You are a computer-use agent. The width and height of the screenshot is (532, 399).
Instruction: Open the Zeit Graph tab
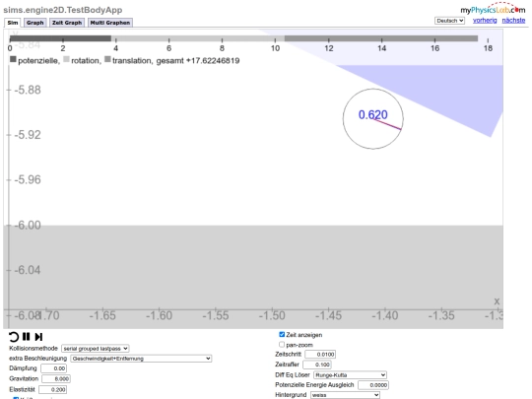pyautogui.click(x=67, y=23)
